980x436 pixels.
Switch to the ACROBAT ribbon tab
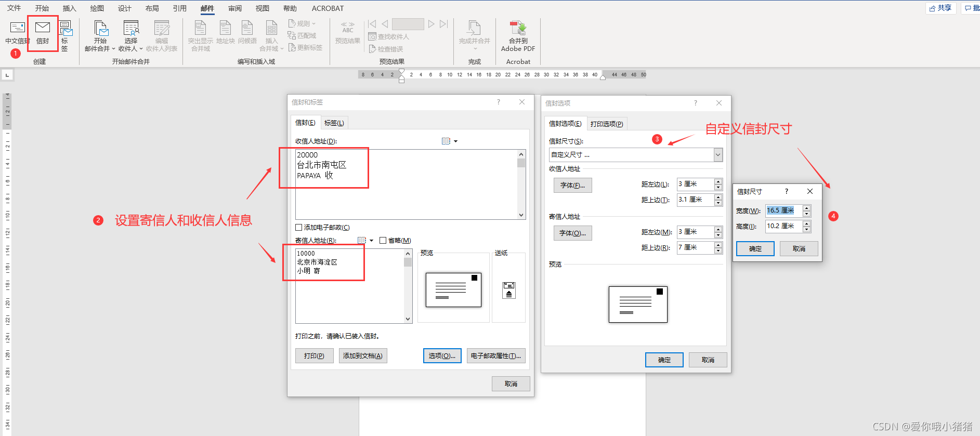click(328, 8)
